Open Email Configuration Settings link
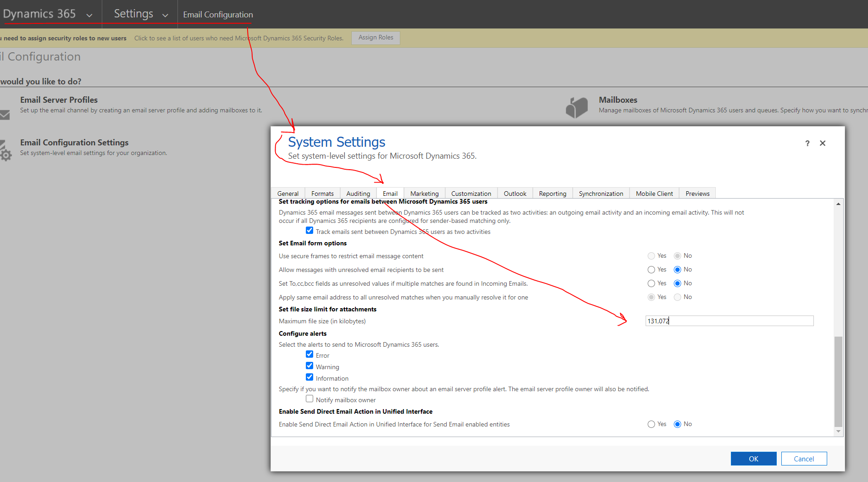 (x=74, y=143)
